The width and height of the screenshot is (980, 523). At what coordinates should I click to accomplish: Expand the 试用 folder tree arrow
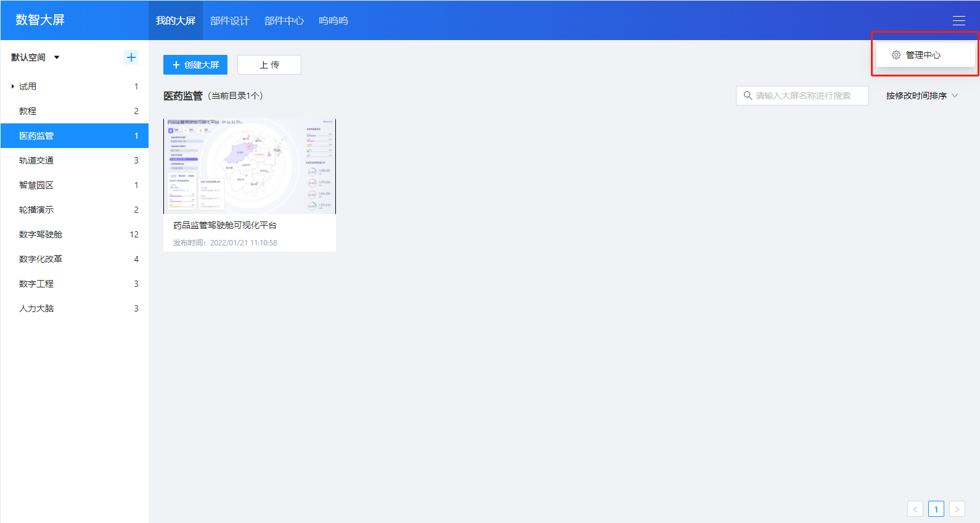pyautogui.click(x=12, y=86)
